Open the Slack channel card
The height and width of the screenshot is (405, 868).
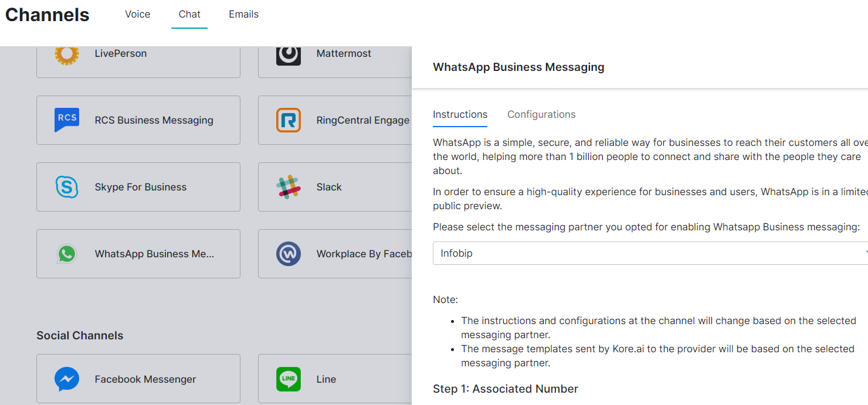tap(335, 187)
